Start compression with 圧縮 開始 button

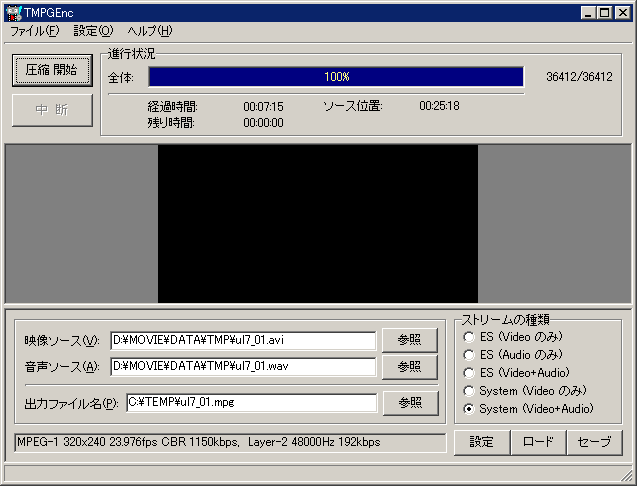click(x=52, y=70)
